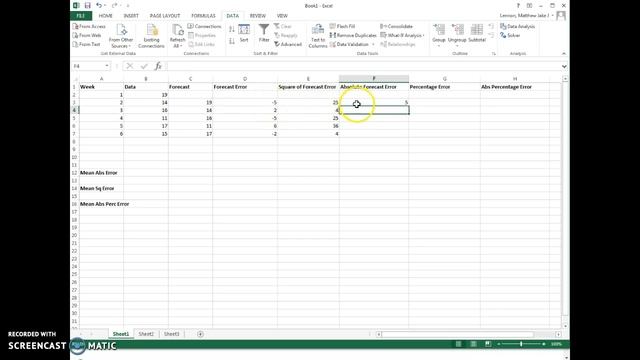Screen dimensions: 640x360
Task: Switch to the HOME tab
Action: click(105, 16)
